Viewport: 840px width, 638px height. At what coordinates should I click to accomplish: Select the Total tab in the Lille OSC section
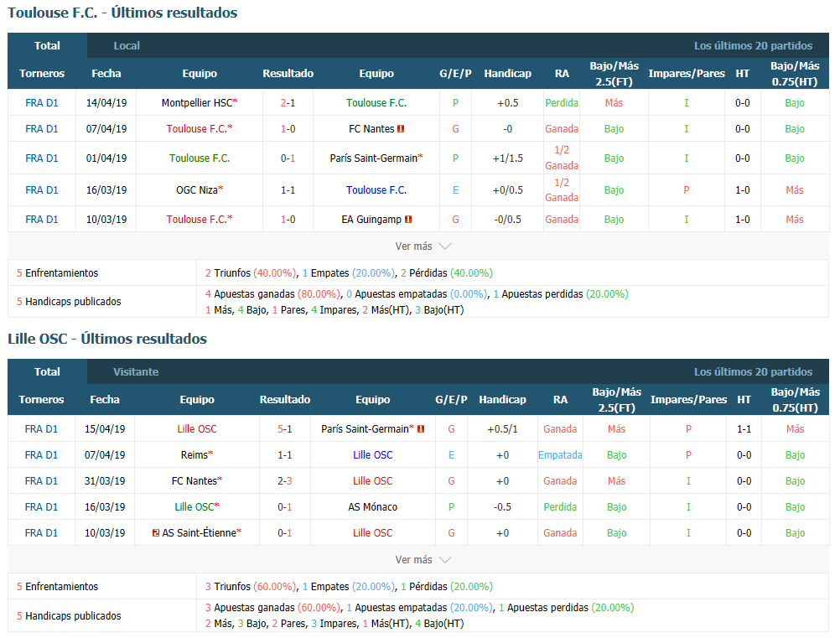(x=47, y=371)
